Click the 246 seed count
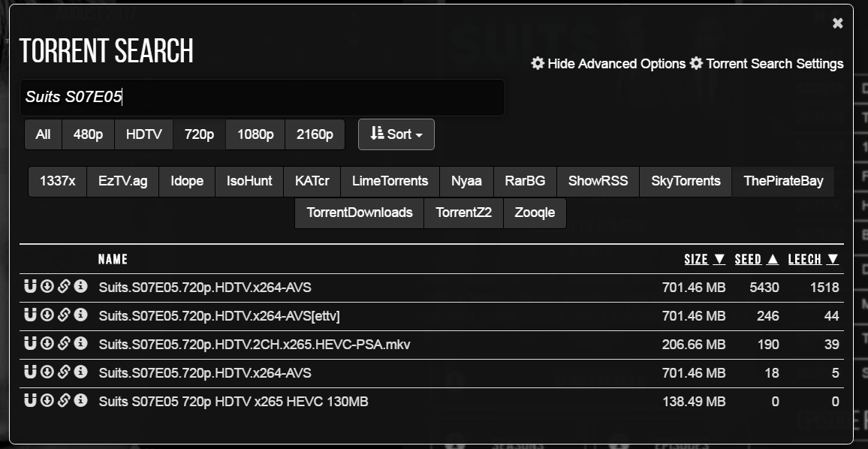868x449 pixels. coord(767,316)
